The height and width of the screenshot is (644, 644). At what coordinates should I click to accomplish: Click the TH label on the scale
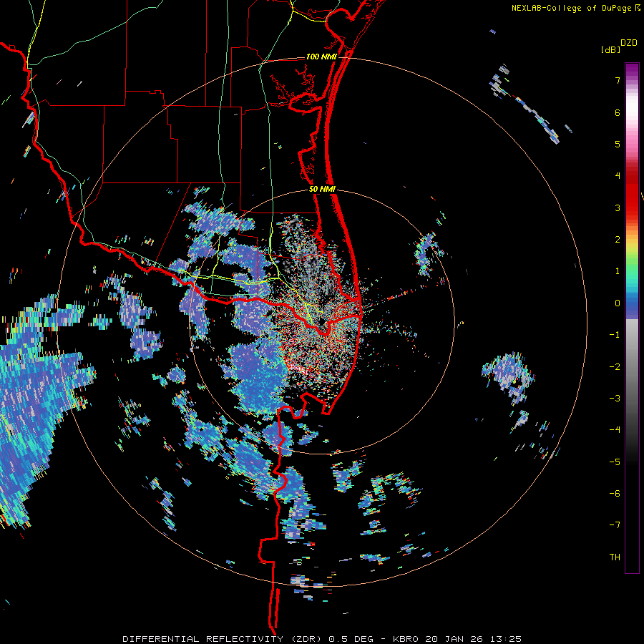(615, 557)
